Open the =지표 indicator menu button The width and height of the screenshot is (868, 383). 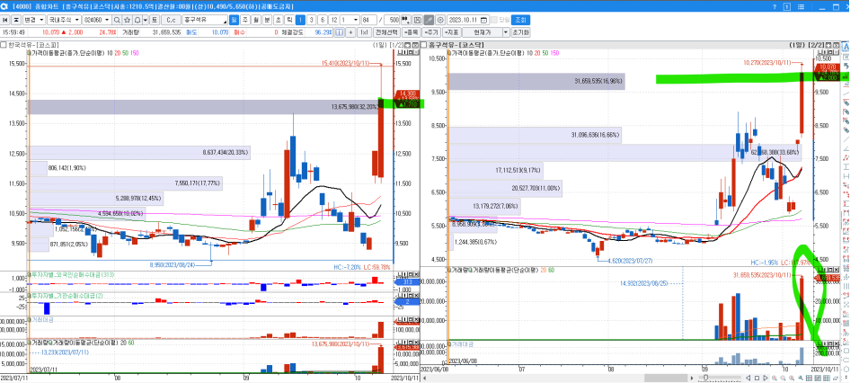pyautogui.click(x=452, y=32)
